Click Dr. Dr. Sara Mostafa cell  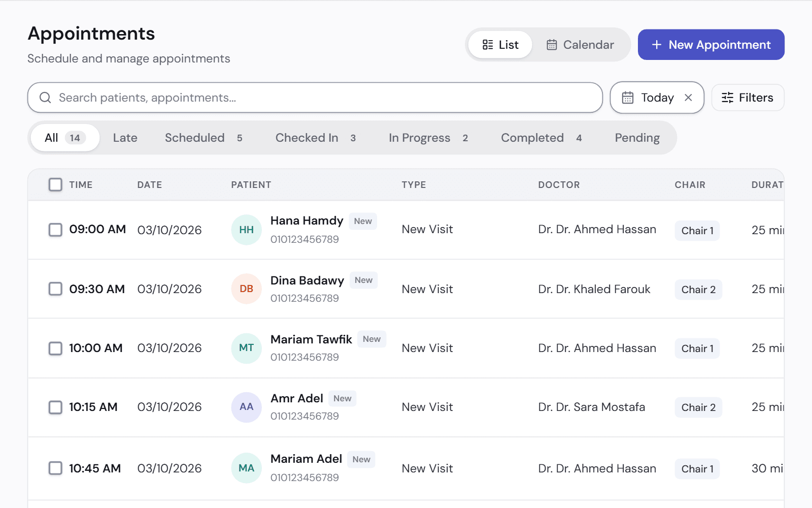pyautogui.click(x=592, y=407)
